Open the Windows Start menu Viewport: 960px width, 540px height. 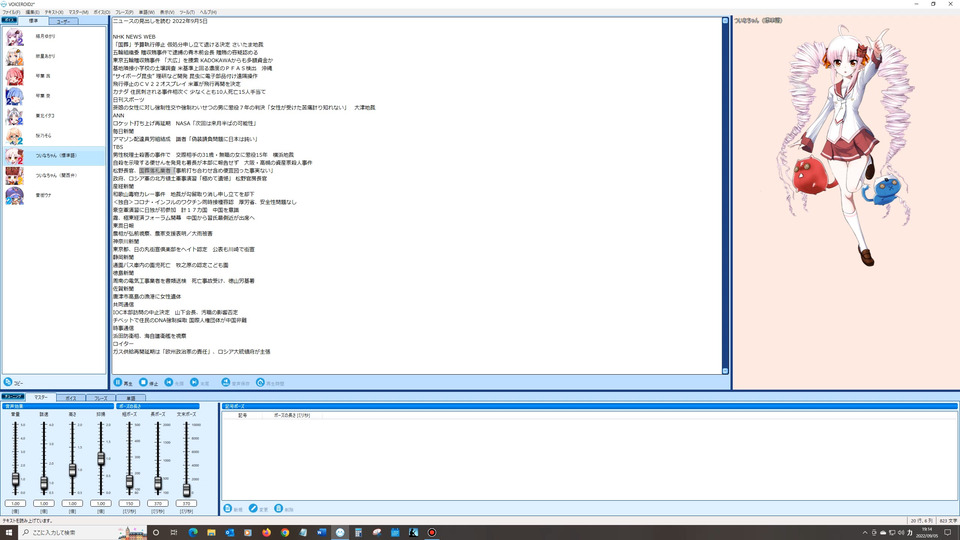9,533
